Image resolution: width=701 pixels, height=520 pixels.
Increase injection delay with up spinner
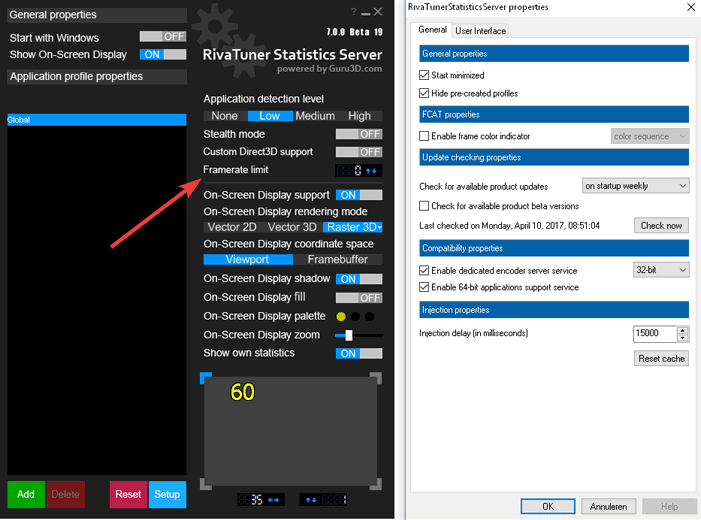click(683, 330)
